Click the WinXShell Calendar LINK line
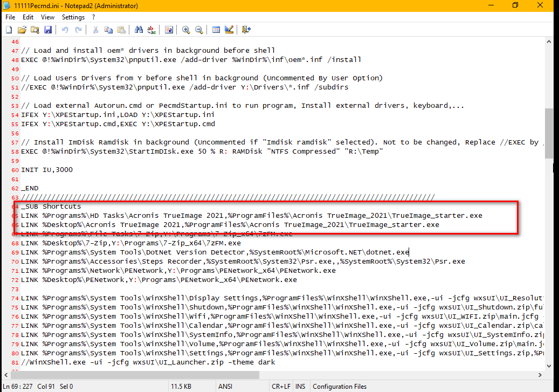 coord(282,326)
